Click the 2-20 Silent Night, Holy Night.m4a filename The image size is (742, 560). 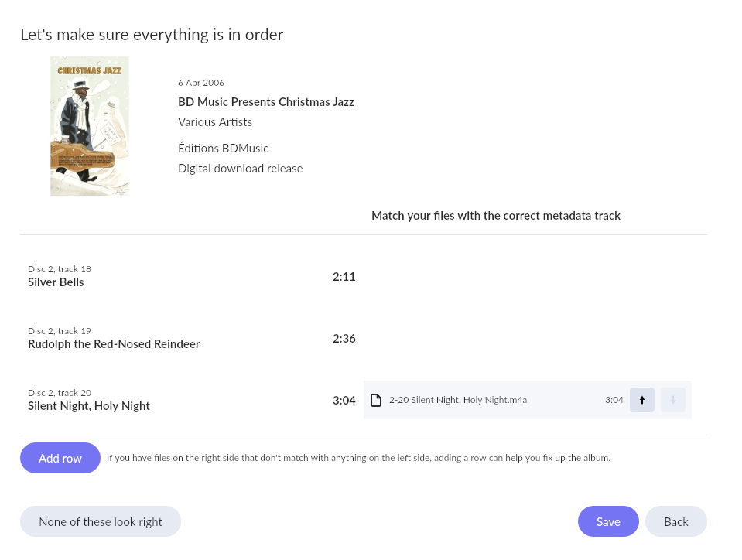(x=458, y=400)
